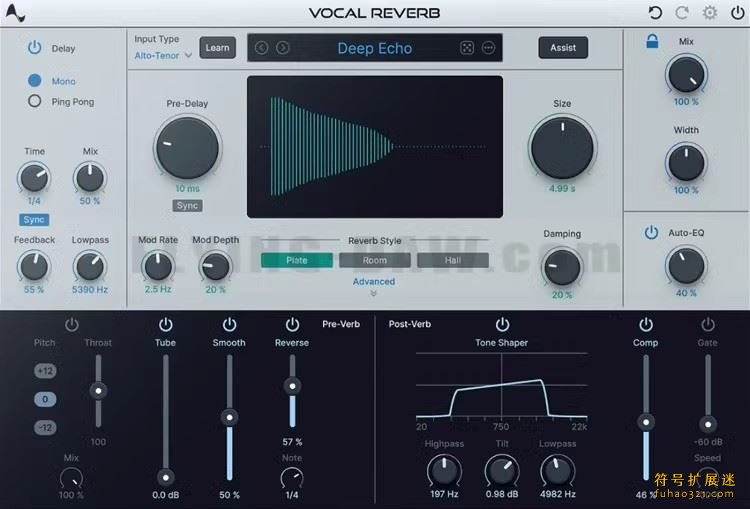This screenshot has width=750, height=509.
Task: Click the main Mix knob
Action: click(686, 75)
